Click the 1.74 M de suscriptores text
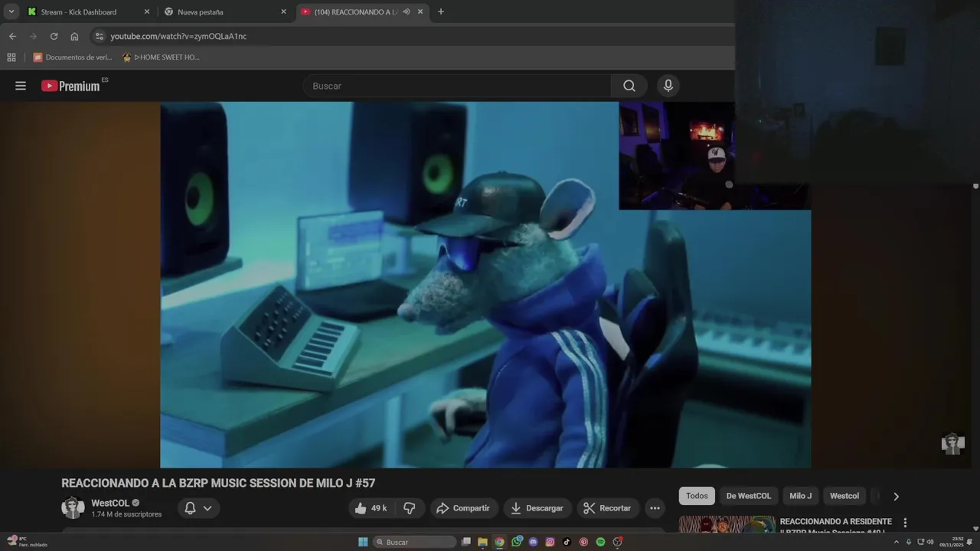This screenshot has width=980, height=551. point(126,514)
